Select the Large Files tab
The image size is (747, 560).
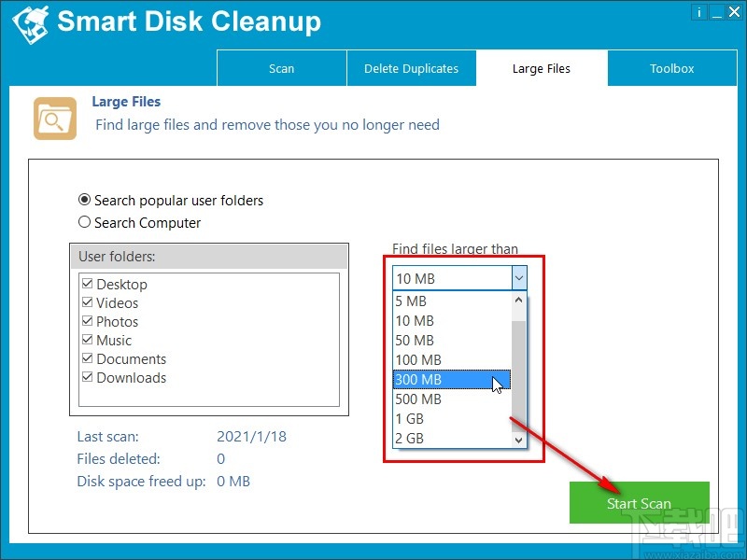coord(542,68)
